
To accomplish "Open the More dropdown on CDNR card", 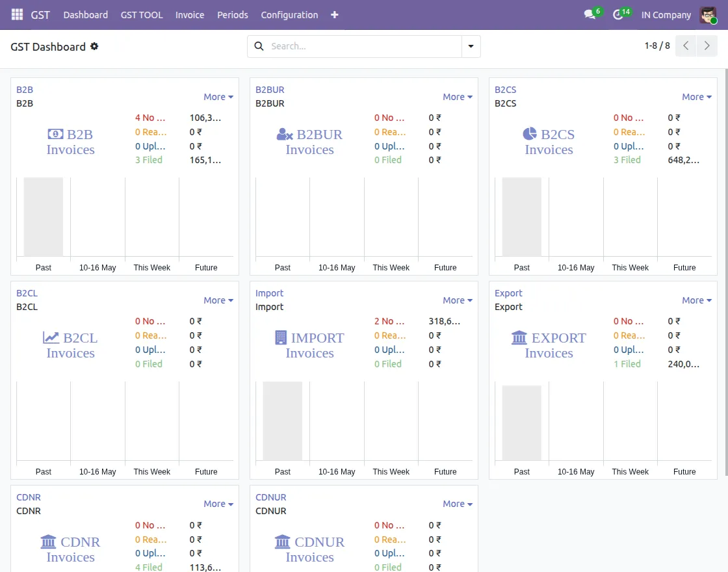I will click(218, 503).
